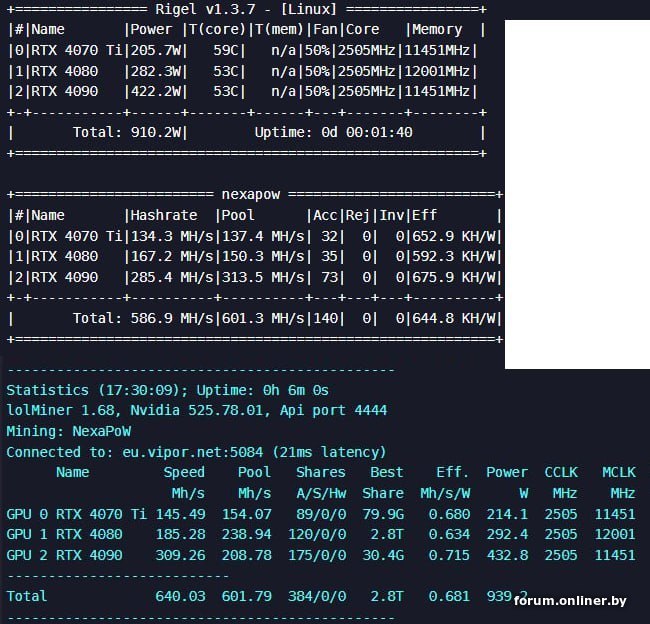The height and width of the screenshot is (624, 650).
Task: Click the "384/0/0" total shares value
Action: coord(317,596)
